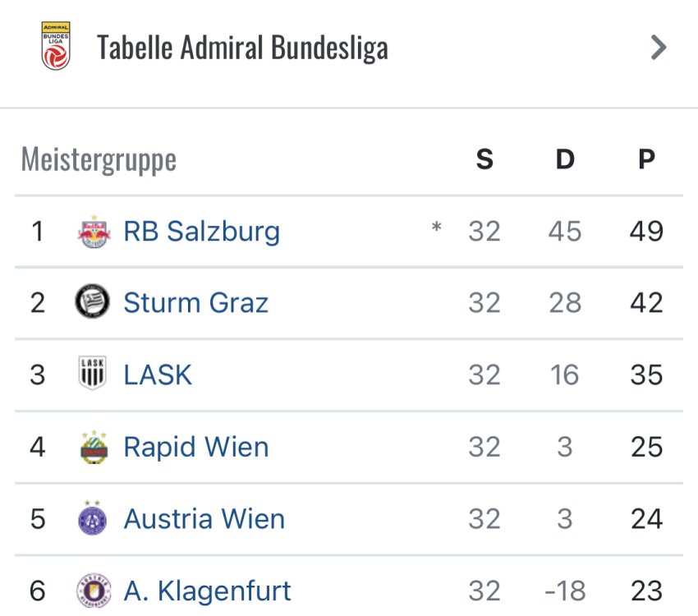Open the Sturm Graz team link
Viewport: 698px width, 616px height.
tap(195, 303)
